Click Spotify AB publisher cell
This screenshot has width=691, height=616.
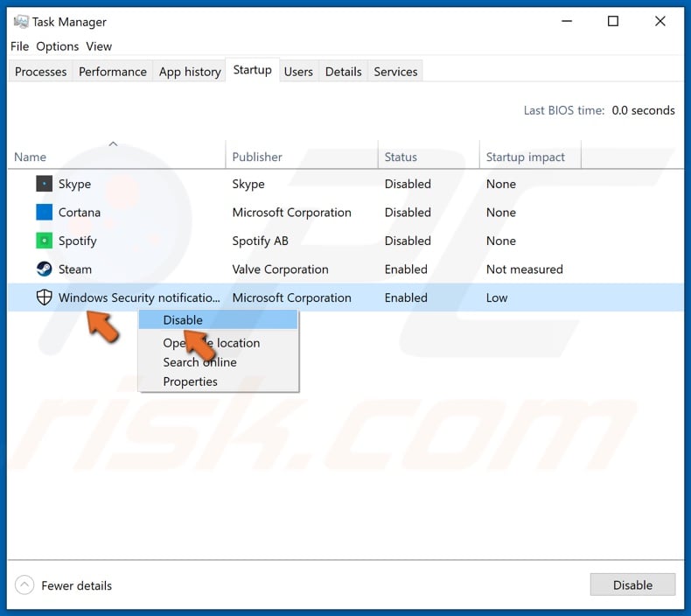(x=261, y=241)
